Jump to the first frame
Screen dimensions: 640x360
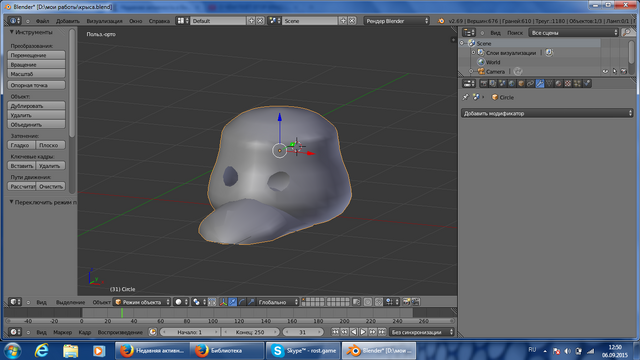(x=335, y=332)
